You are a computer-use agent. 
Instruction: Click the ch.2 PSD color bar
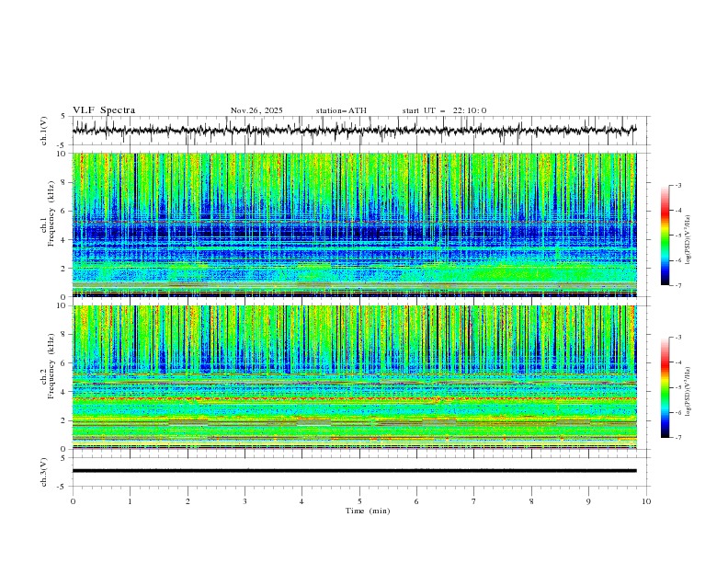click(x=665, y=387)
